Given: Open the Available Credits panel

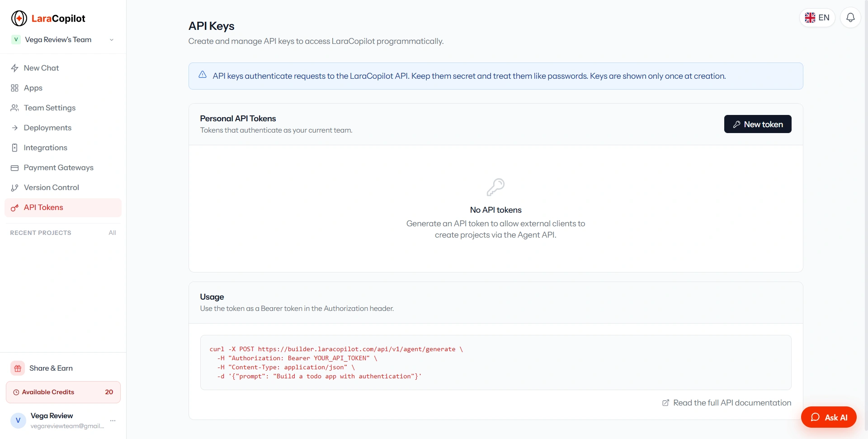Looking at the screenshot, I should (x=63, y=392).
